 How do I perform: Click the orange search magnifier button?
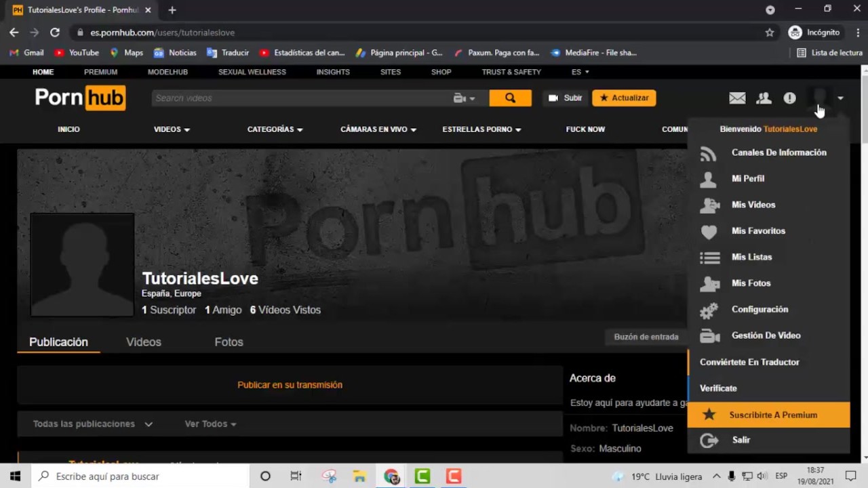click(510, 98)
